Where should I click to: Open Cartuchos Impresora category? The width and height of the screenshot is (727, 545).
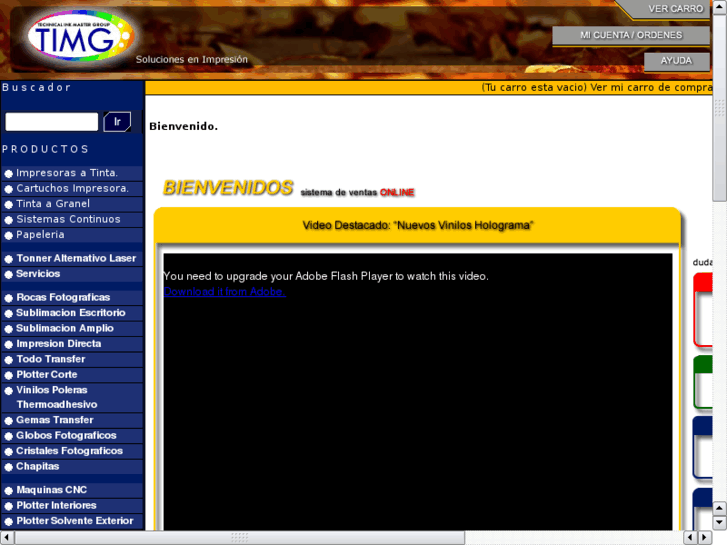coord(72,188)
